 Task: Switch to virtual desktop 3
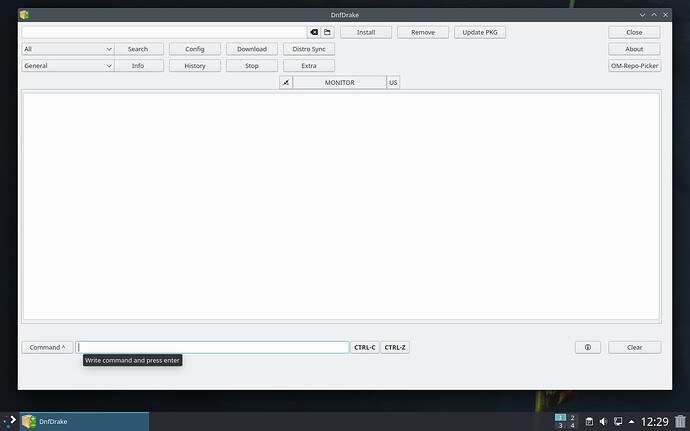560,425
